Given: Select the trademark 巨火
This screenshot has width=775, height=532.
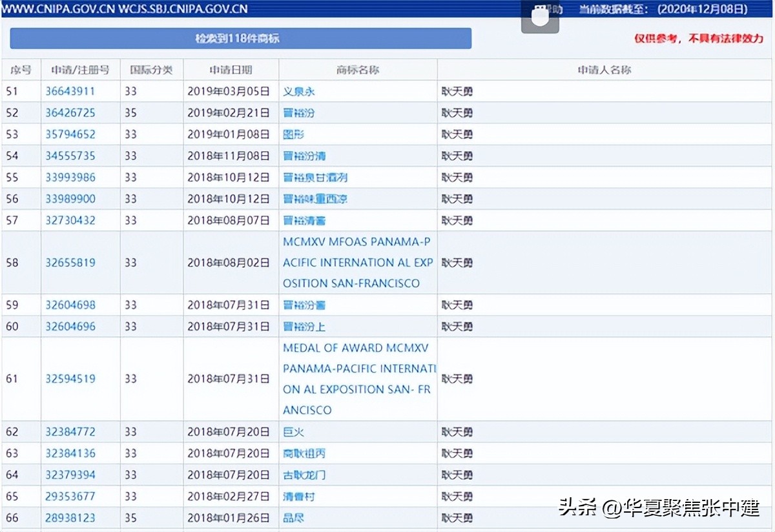Looking at the screenshot, I should point(291,431).
